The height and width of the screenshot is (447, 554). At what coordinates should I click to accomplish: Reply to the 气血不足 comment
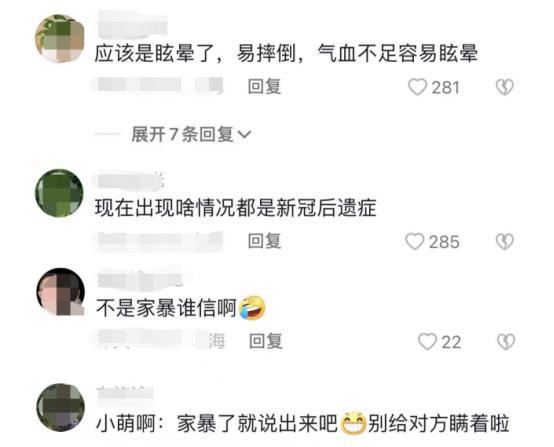coord(264,87)
